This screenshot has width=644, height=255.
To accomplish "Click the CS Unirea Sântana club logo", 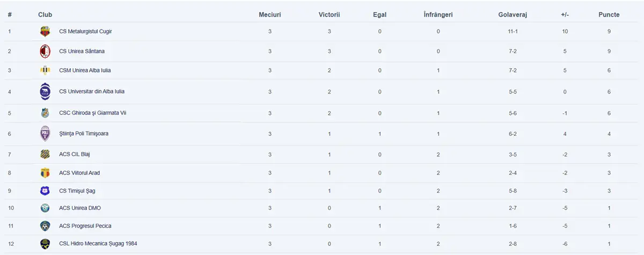I will tap(45, 51).
